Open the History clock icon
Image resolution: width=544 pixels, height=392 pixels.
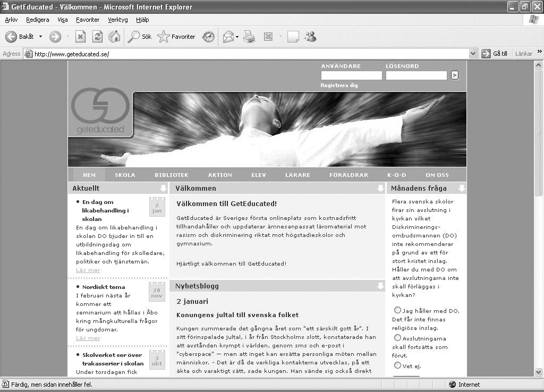coord(208,37)
